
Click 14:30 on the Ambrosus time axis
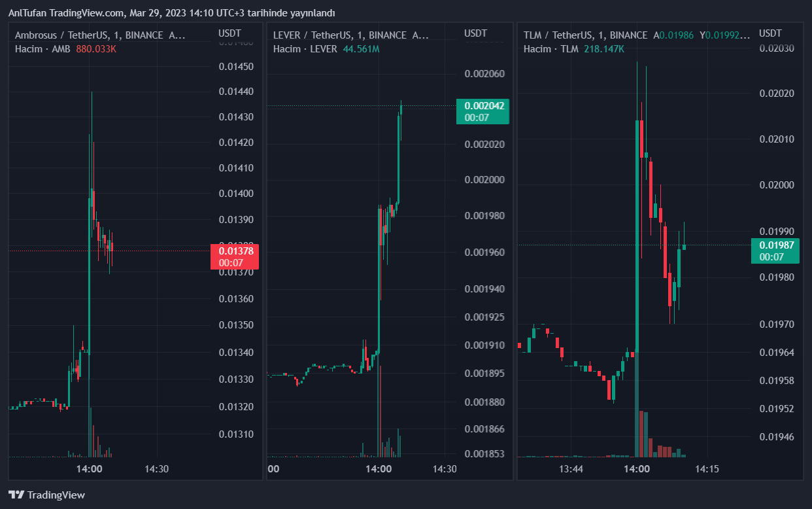click(156, 468)
